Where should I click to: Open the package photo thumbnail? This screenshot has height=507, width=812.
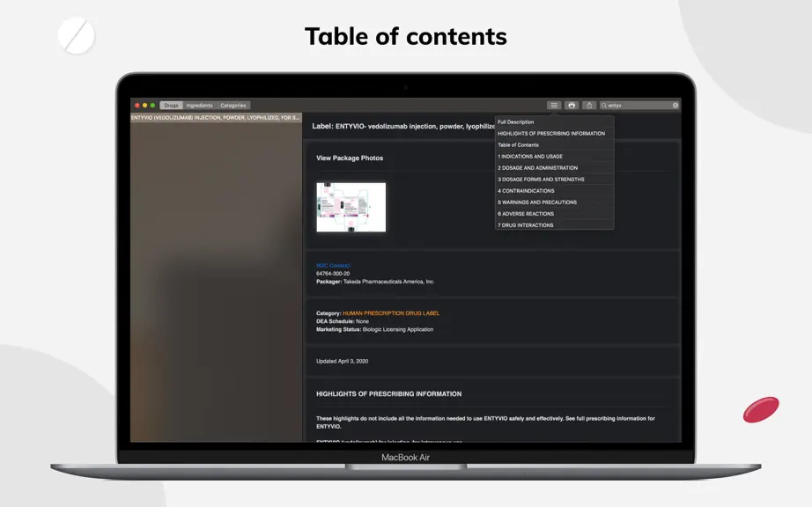point(351,207)
